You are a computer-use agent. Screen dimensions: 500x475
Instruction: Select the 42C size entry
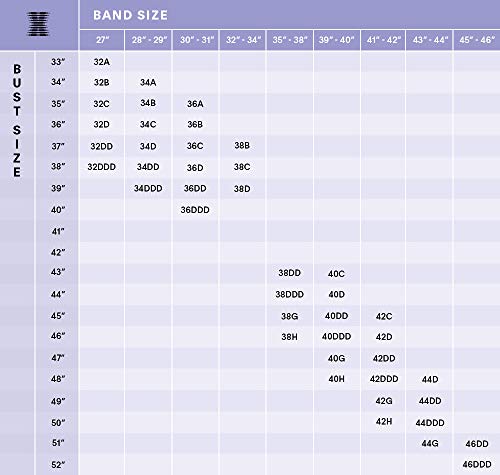(384, 316)
